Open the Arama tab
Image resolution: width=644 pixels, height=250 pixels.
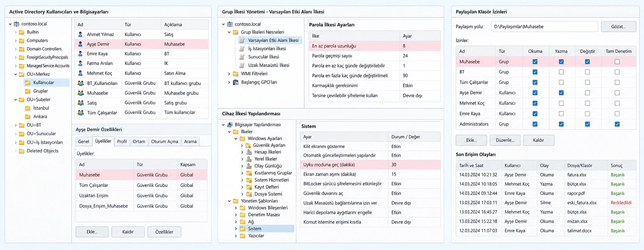[190, 141]
